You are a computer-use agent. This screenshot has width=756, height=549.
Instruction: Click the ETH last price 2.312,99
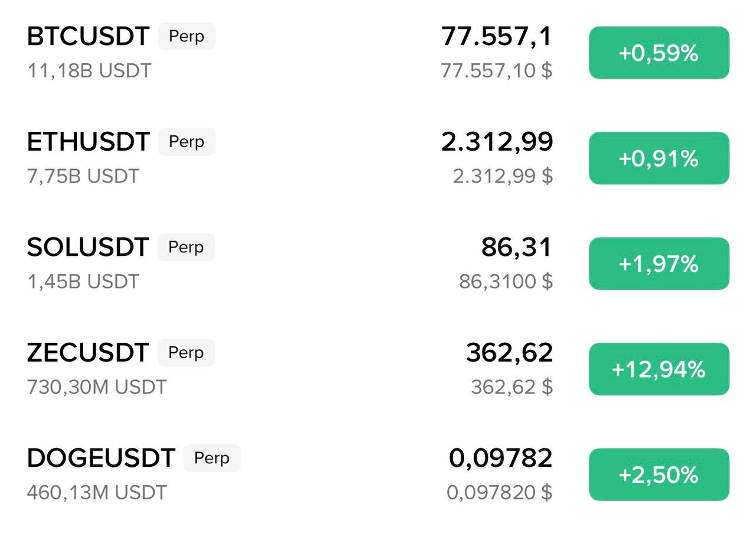pos(496,142)
